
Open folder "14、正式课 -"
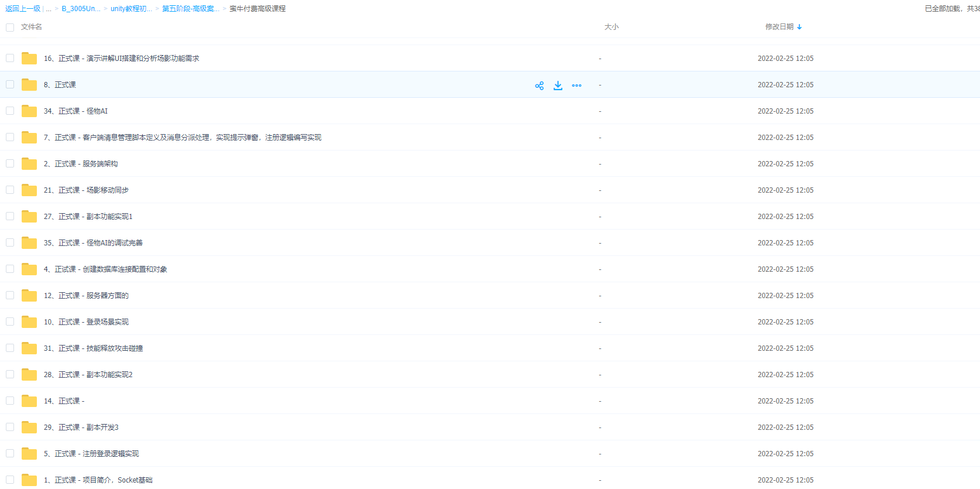click(x=64, y=401)
